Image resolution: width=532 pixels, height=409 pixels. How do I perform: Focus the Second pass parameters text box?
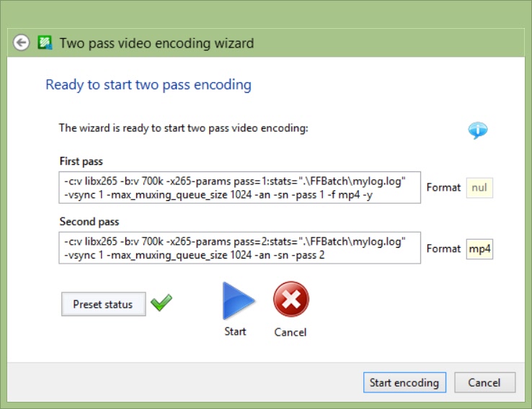click(x=239, y=248)
